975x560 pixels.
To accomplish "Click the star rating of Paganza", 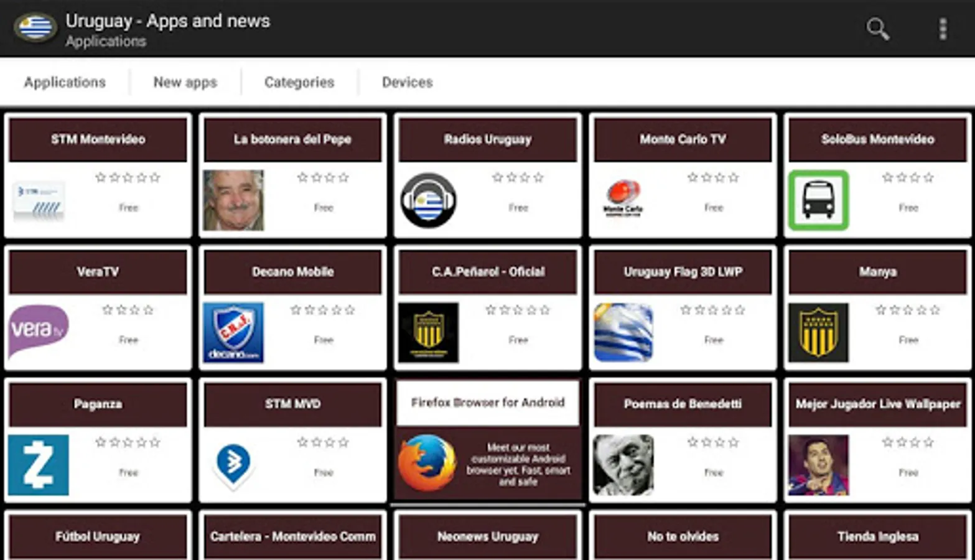I will 128,442.
